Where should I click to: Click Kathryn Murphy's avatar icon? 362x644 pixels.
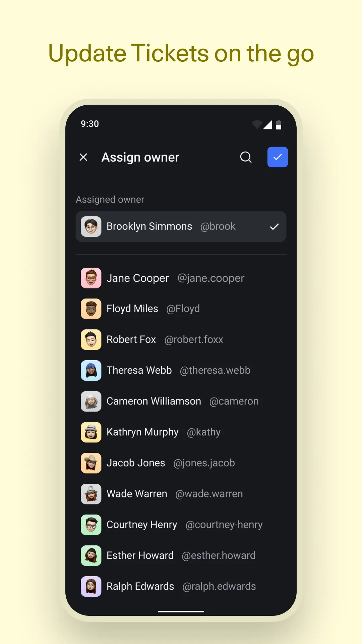pos(91,432)
